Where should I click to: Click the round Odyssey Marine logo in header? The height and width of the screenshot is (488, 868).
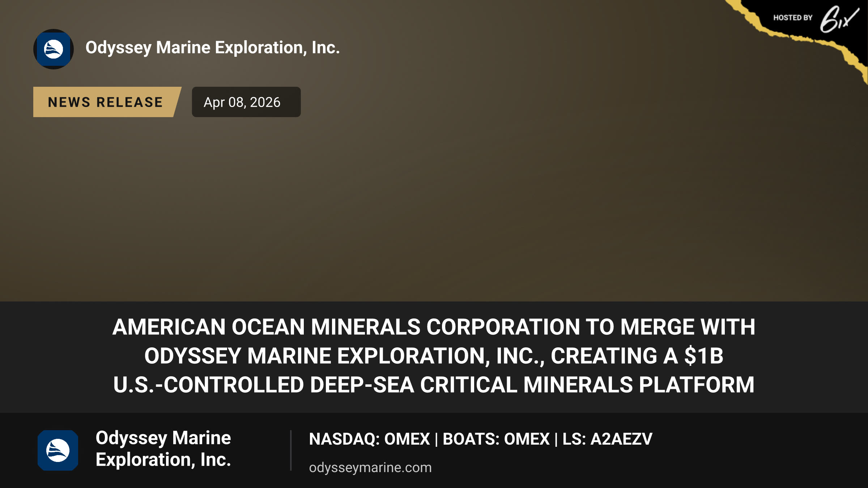54,49
